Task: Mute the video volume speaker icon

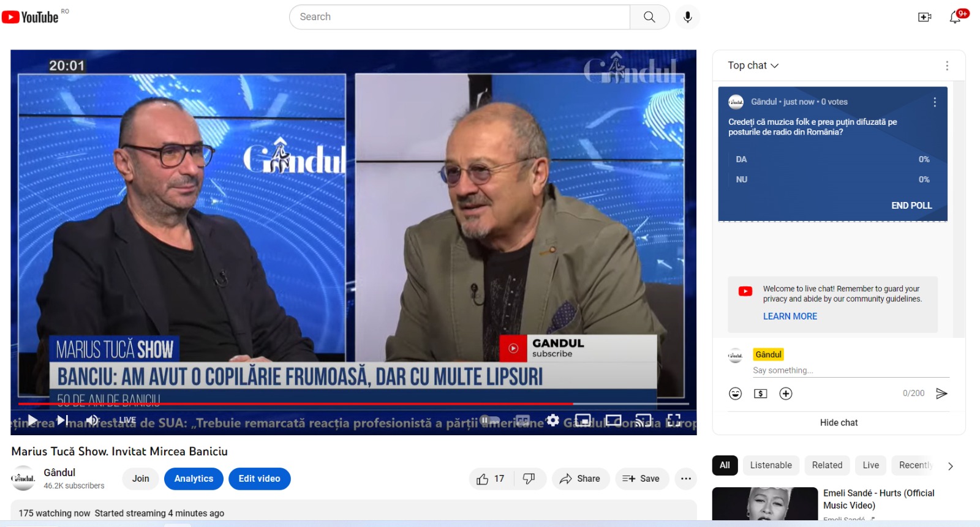Action: [92, 420]
